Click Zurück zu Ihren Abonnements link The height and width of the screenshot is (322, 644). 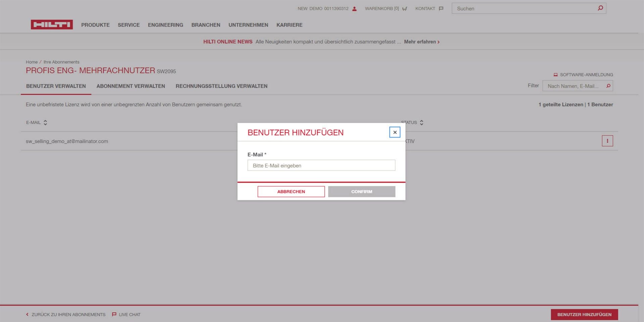[68, 315]
